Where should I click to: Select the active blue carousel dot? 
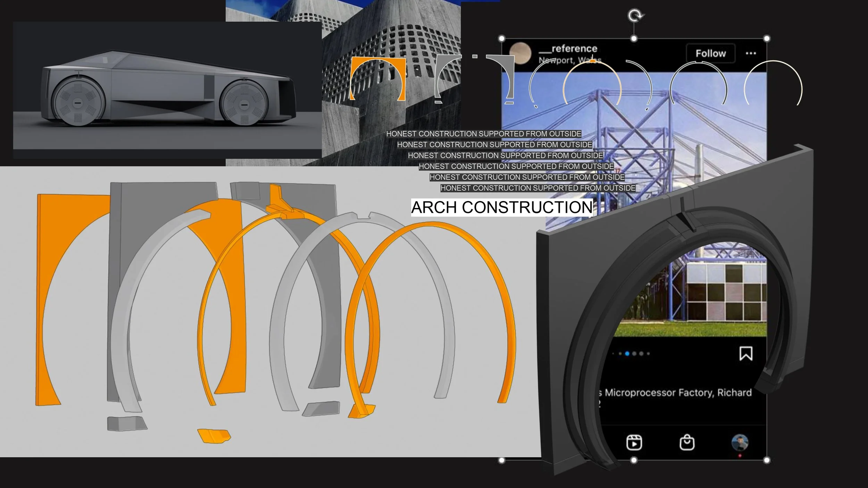[627, 354]
